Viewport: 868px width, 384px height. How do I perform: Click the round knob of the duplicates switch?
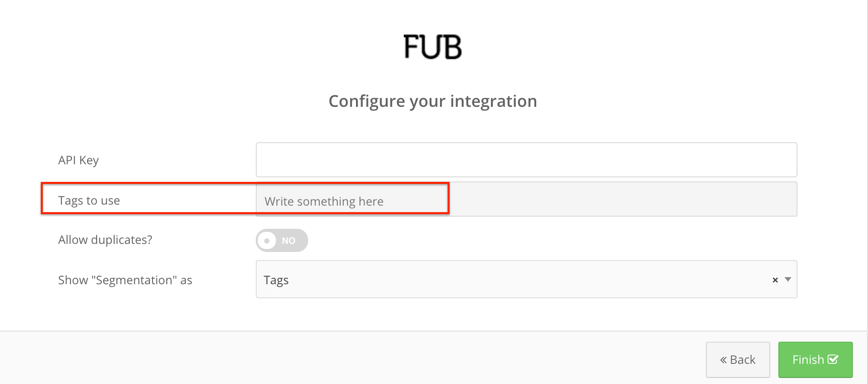click(267, 240)
